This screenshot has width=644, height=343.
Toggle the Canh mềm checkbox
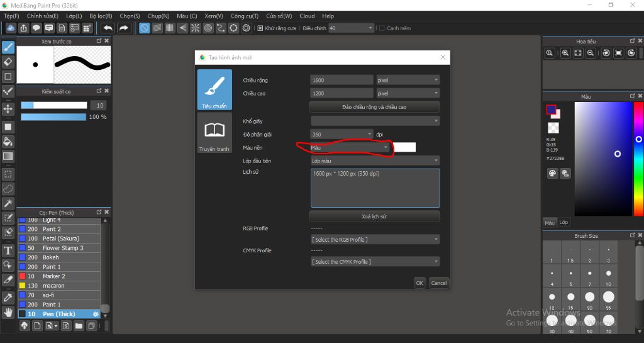382,28
